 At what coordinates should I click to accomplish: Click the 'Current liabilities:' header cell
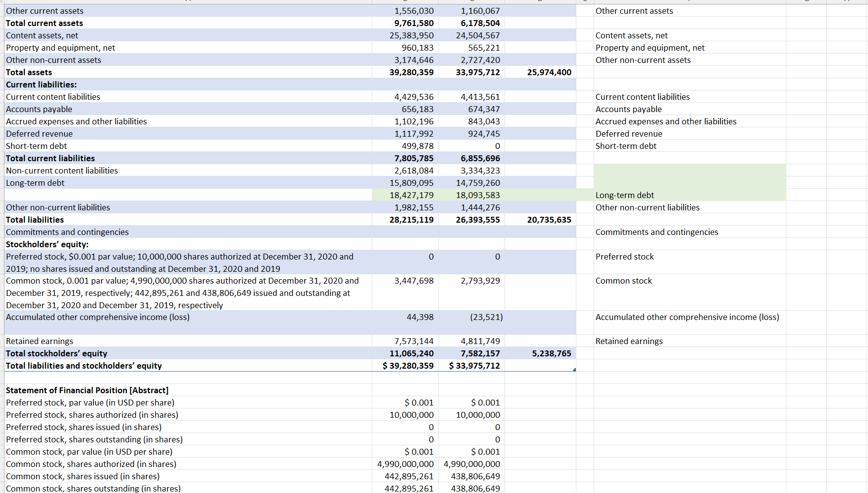point(188,85)
